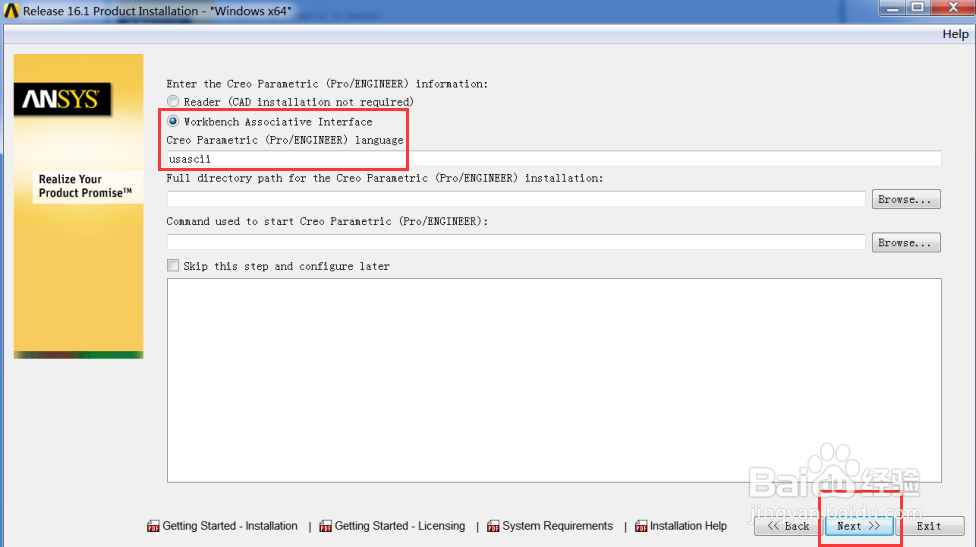
Task: Open Getting Started - Installation link text
Action: [230, 526]
